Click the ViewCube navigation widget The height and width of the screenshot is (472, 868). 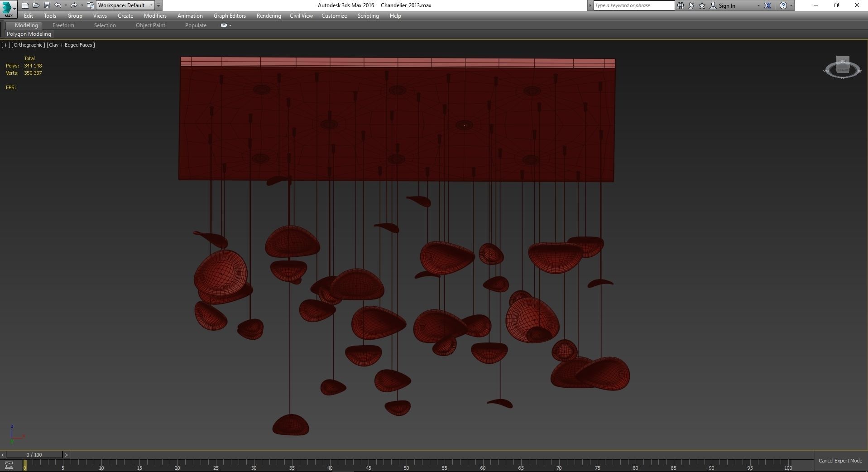tap(842, 68)
